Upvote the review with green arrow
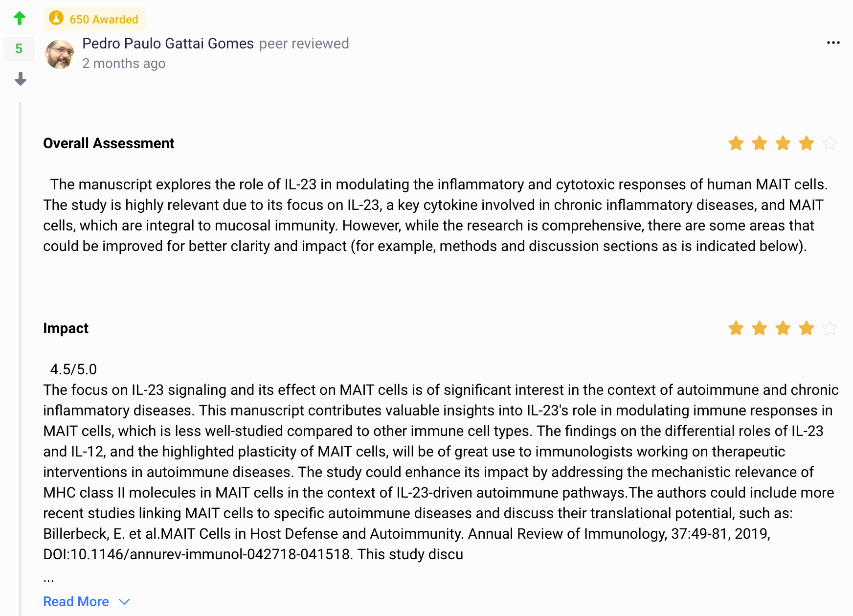The image size is (853, 616). point(20,19)
